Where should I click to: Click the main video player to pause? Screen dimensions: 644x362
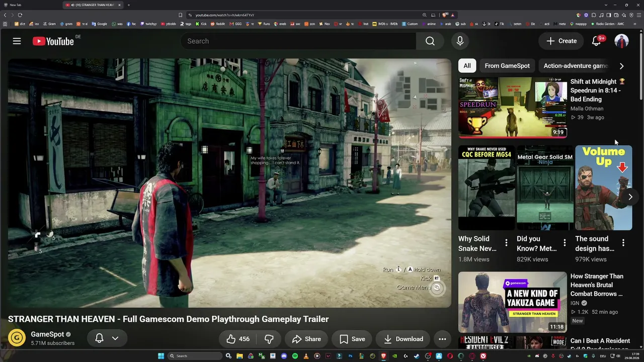pos(229,183)
